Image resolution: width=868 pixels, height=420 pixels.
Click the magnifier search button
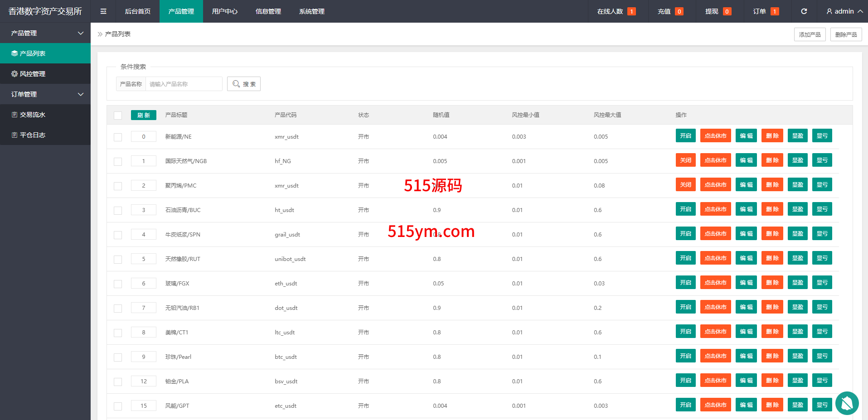[x=244, y=84]
